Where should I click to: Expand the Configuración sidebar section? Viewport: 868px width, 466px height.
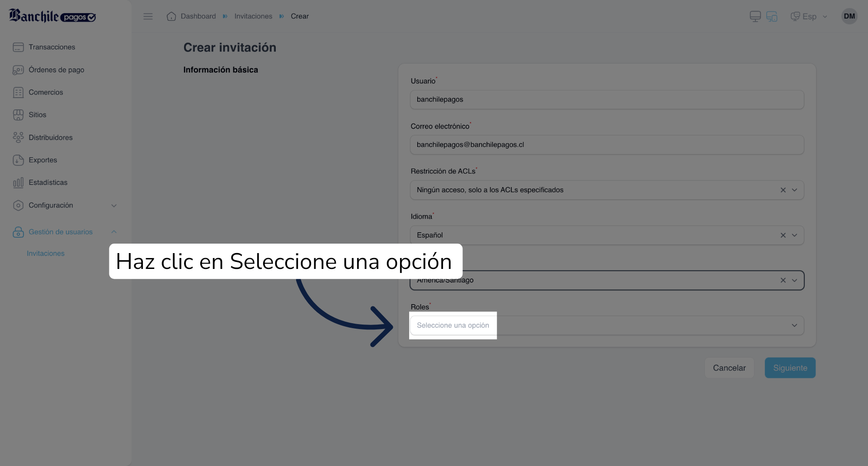(x=114, y=206)
